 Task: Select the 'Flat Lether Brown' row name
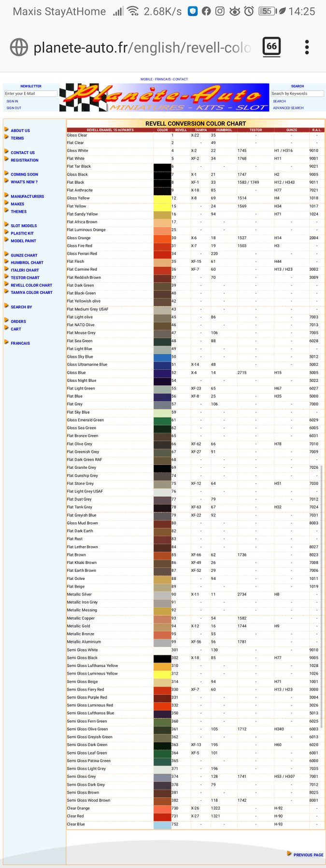click(x=83, y=547)
